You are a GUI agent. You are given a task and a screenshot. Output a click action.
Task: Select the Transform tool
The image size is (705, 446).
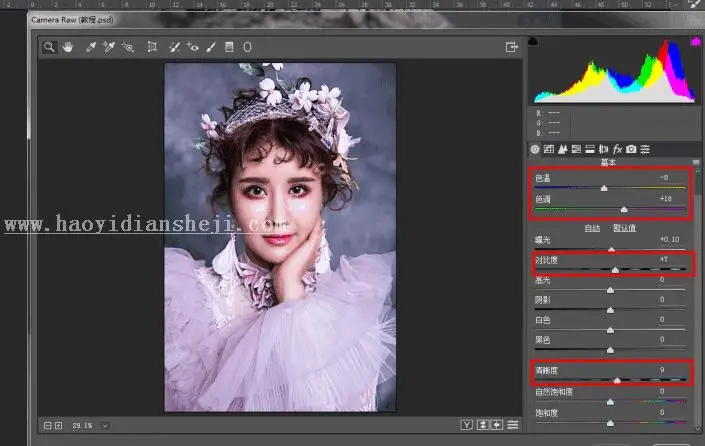tap(152, 47)
